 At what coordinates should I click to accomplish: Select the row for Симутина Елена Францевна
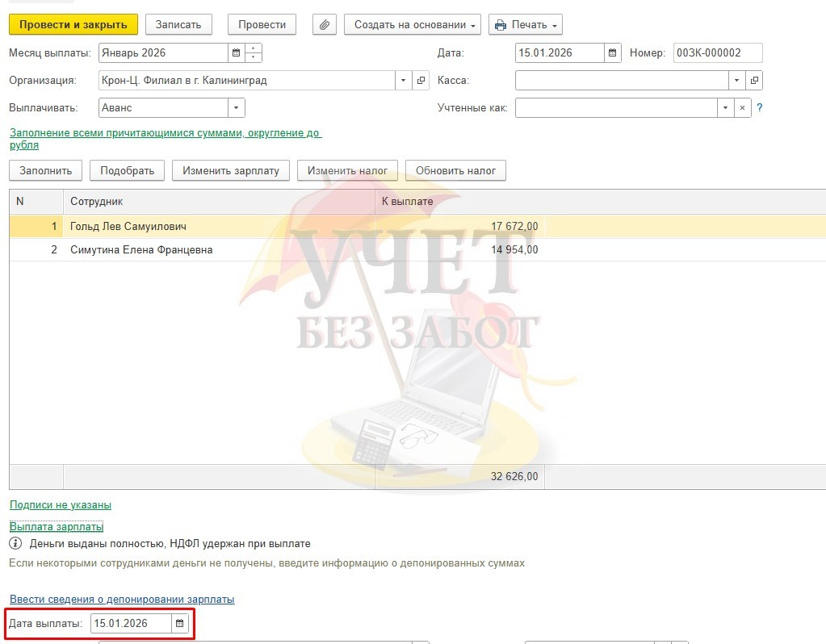click(x=141, y=250)
